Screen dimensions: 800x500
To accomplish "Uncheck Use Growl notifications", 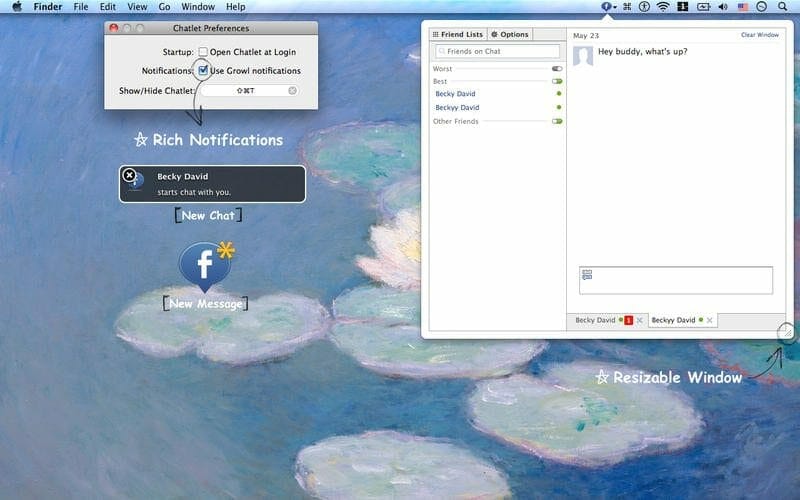I will (x=203, y=71).
